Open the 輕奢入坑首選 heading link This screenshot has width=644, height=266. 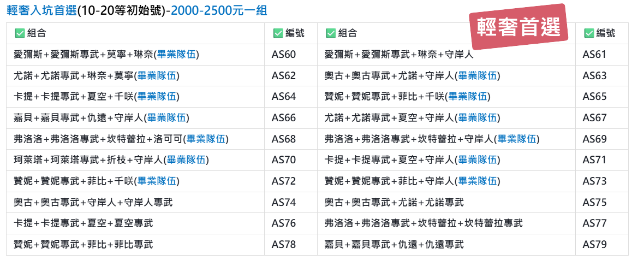(41, 11)
